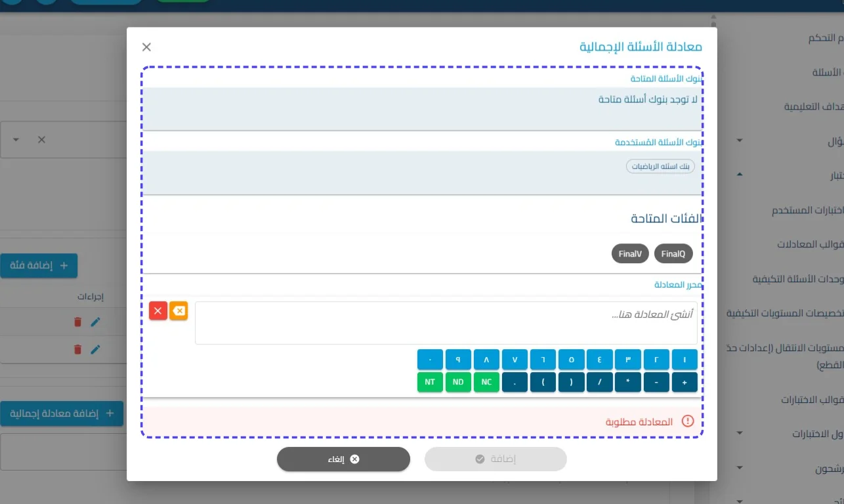Insert the FinalV category chip
Image resolution: width=844 pixels, height=504 pixels.
[630, 253]
